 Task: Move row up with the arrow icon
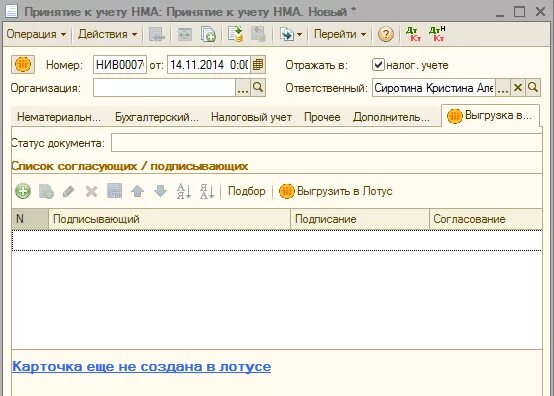tap(137, 191)
